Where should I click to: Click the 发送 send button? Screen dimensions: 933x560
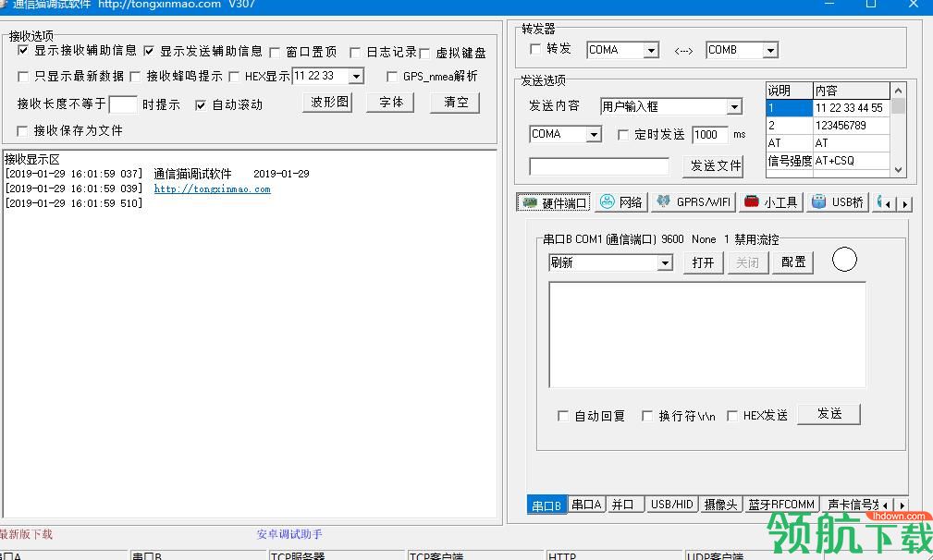tap(829, 414)
